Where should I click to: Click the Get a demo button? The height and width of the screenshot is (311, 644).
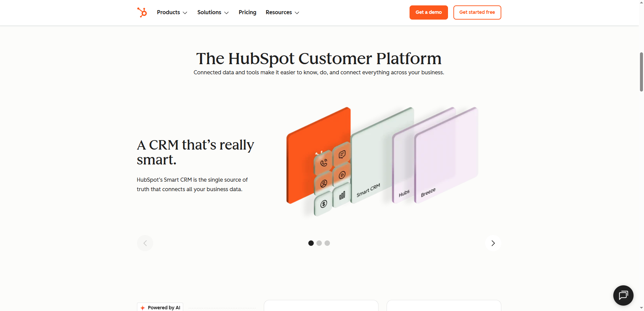coord(428,12)
